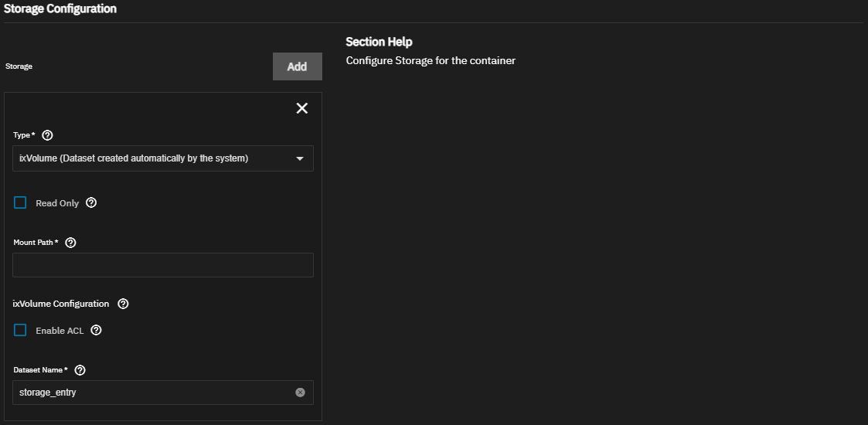Click the Configure Storage help description text
868x425 pixels.
pyautogui.click(x=430, y=60)
